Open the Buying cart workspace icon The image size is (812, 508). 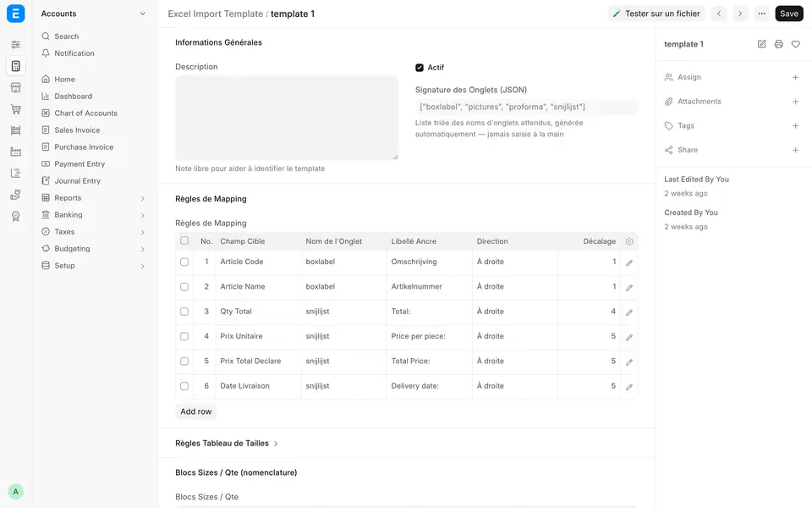point(15,109)
